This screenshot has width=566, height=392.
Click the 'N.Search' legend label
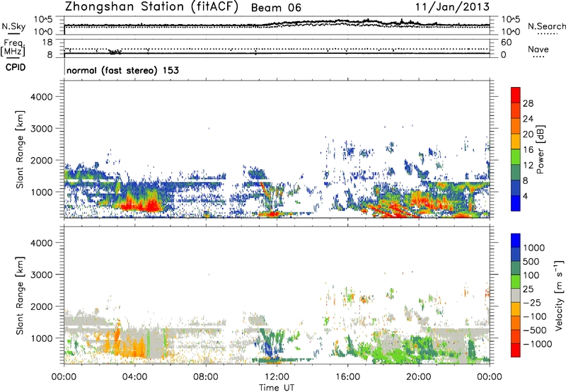546,26
